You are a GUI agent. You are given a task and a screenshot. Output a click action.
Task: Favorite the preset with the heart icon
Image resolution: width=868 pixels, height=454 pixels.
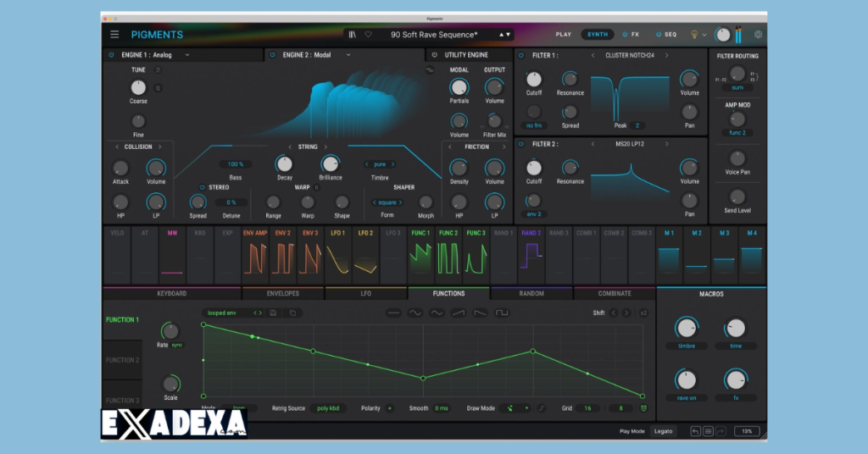[368, 34]
